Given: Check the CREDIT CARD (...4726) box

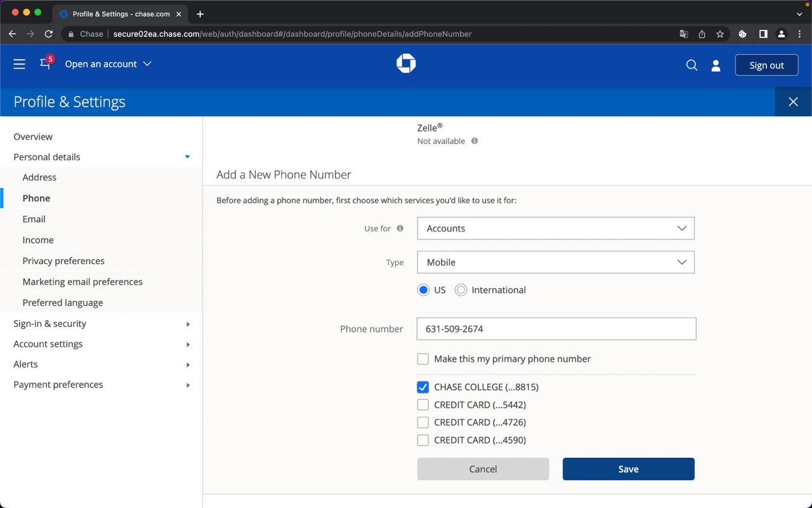Looking at the screenshot, I should 423,422.
